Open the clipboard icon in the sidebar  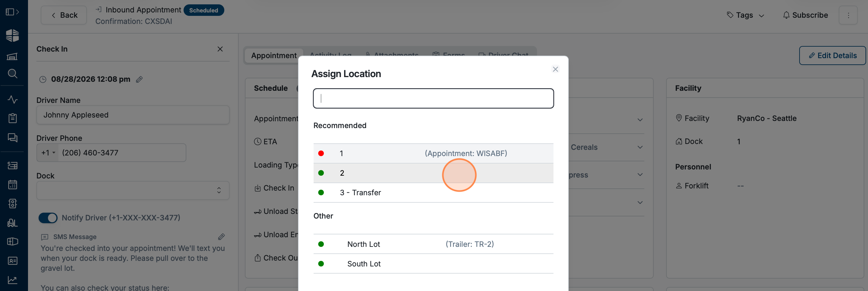[12, 118]
